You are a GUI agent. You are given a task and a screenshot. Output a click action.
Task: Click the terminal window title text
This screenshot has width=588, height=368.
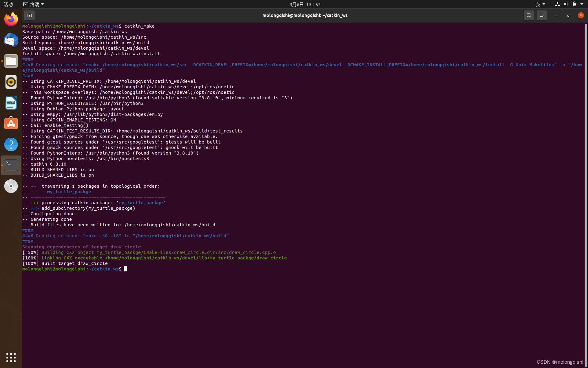point(305,15)
